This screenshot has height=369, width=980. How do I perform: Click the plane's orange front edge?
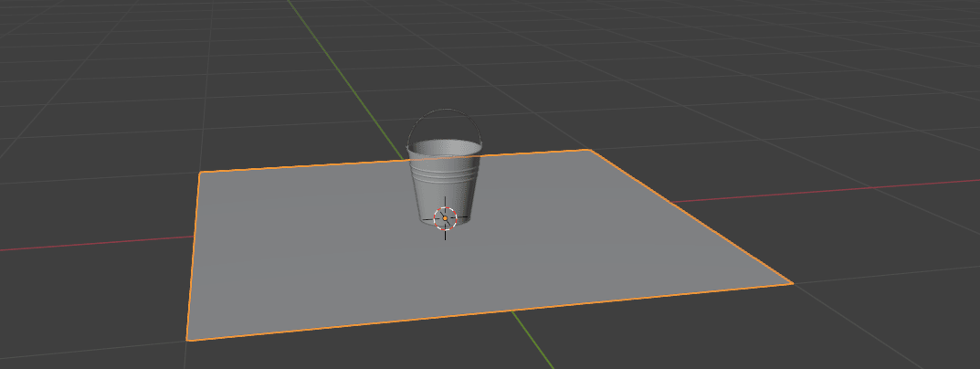click(493, 312)
